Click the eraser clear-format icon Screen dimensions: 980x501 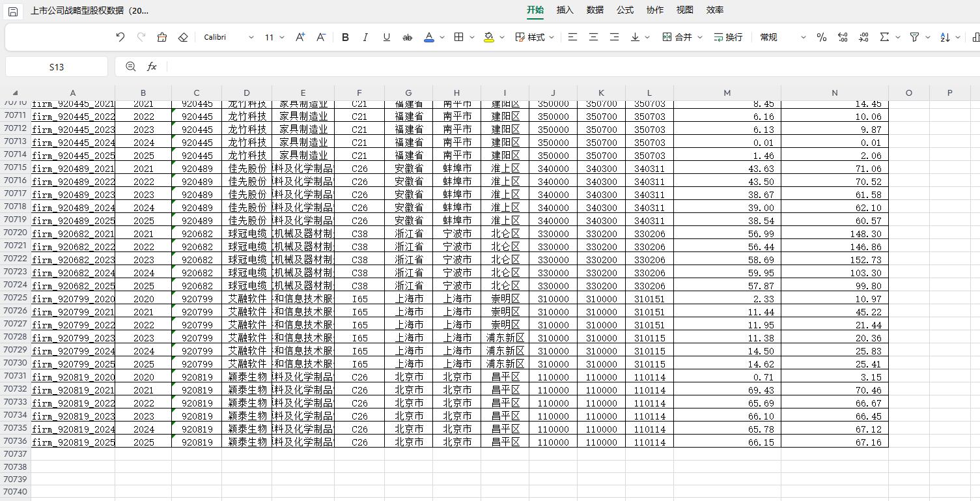(x=183, y=37)
